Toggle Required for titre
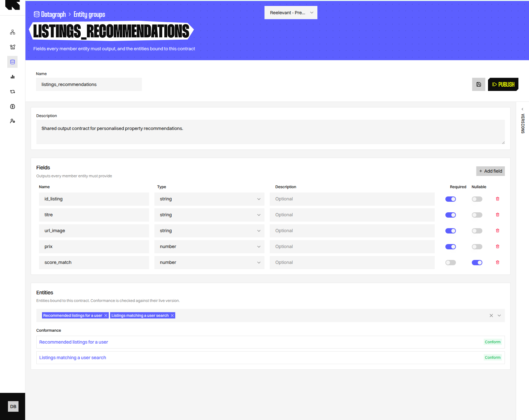Viewport: 529px width, 420px height. click(451, 215)
